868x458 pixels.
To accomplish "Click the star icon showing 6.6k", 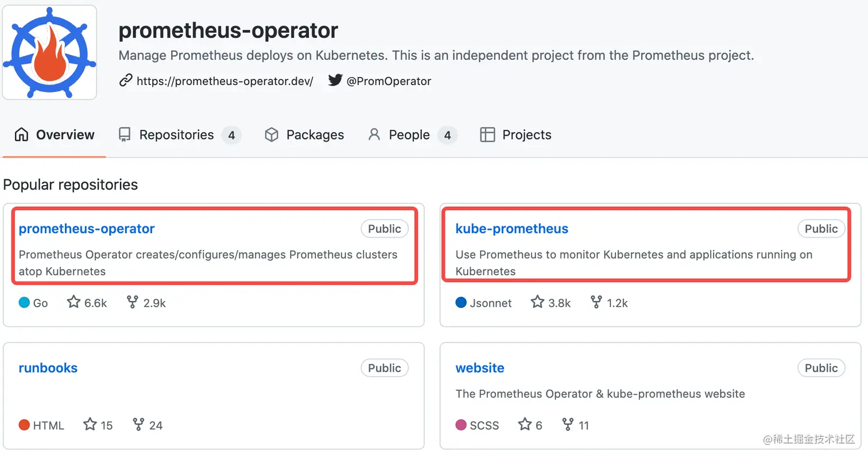I will (x=74, y=302).
